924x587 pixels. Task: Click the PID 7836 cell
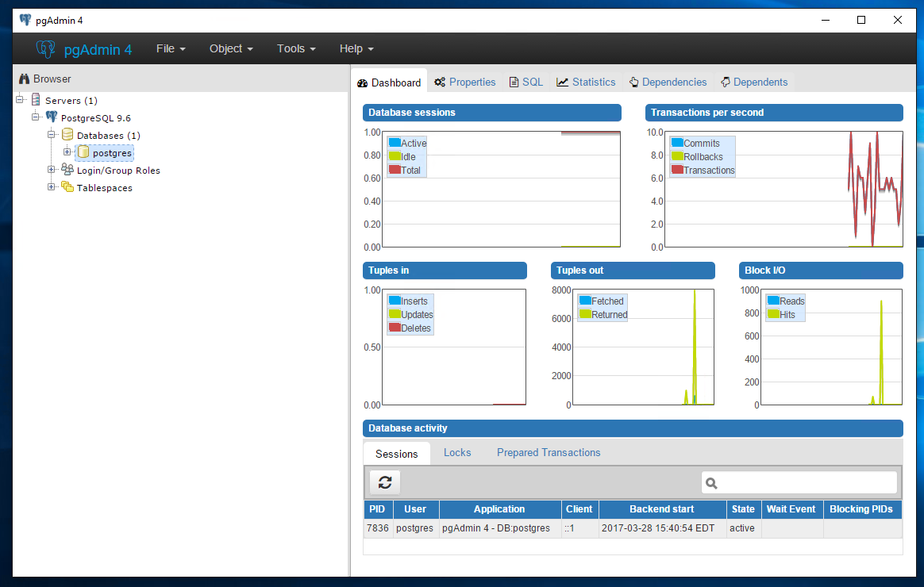[378, 528]
